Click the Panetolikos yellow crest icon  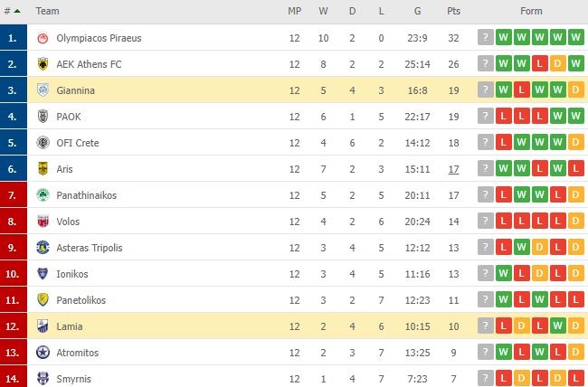coord(43,300)
